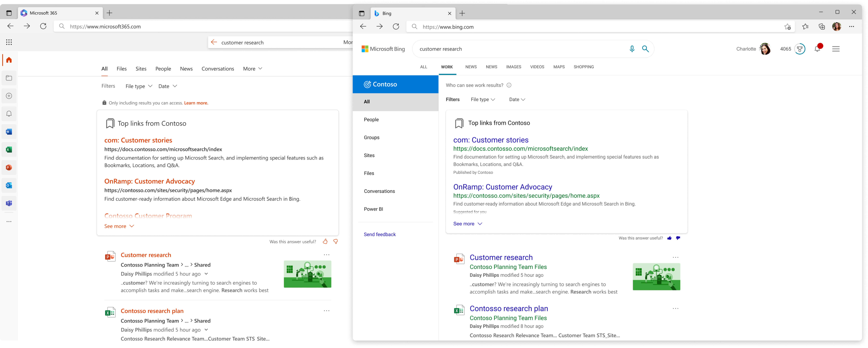Open Word from the left app rail

(x=9, y=131)
